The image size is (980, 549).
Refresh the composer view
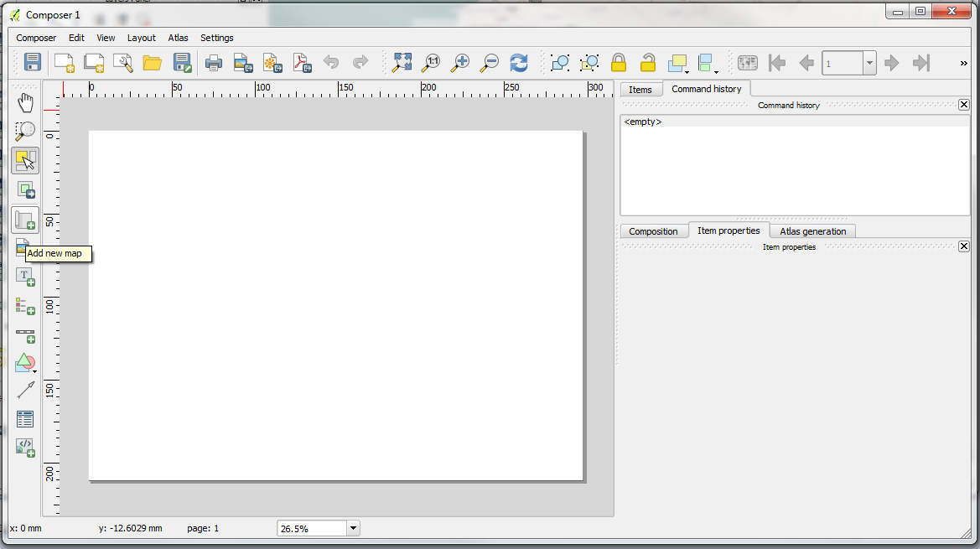click(519, 63)
